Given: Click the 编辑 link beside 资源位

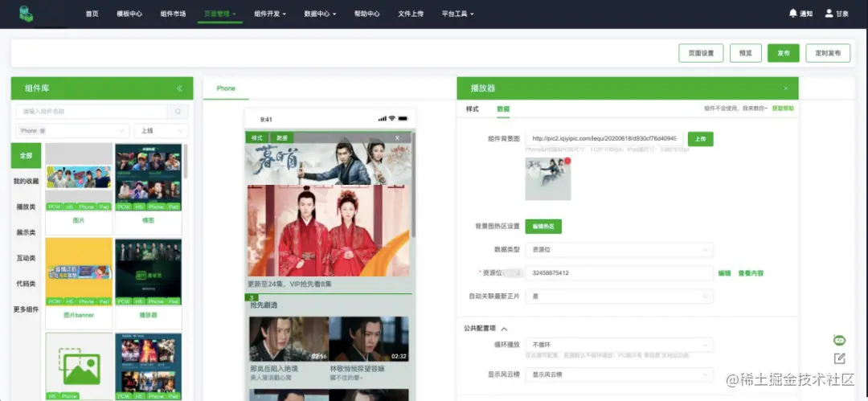Looking at the screenshot, I should (724, 273).
